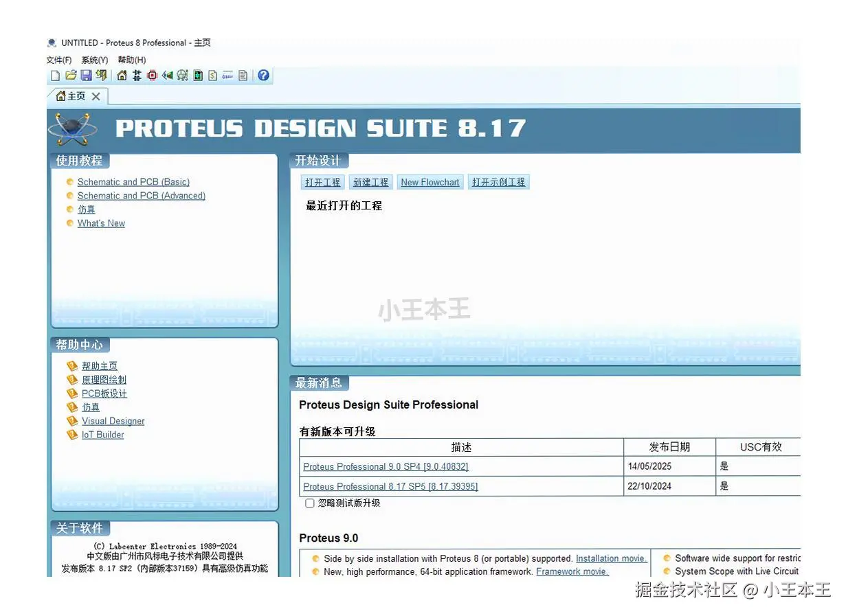Close the project via the door icon

point(101,76)
